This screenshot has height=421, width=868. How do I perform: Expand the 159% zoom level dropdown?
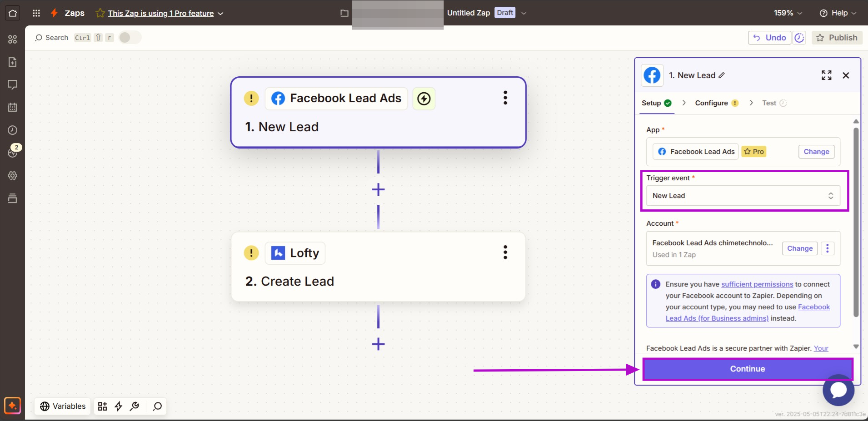point(788,13)
